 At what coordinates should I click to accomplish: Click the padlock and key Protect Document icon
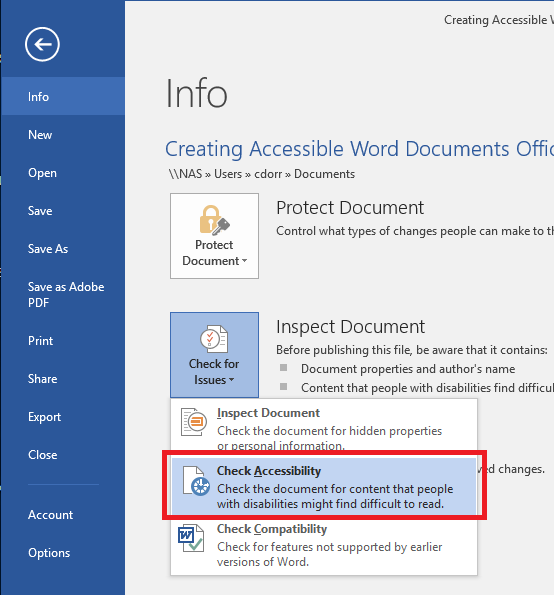coord(214,220)
